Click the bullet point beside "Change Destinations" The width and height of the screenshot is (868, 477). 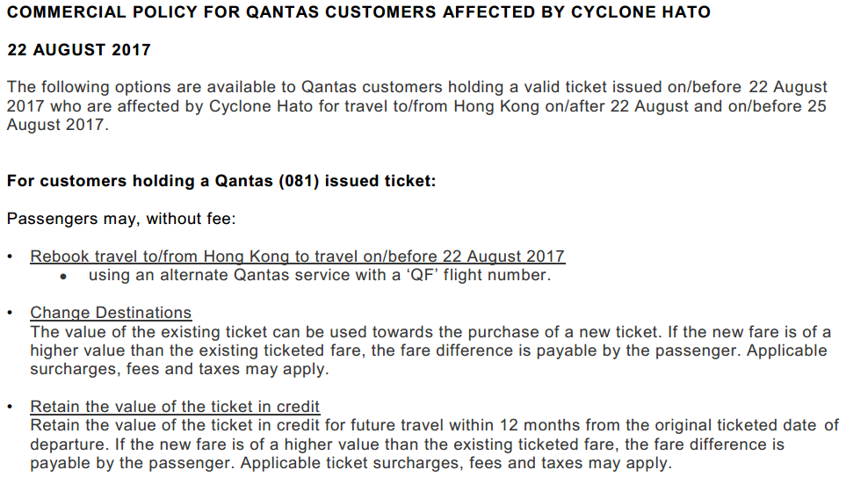click(10, 314)
